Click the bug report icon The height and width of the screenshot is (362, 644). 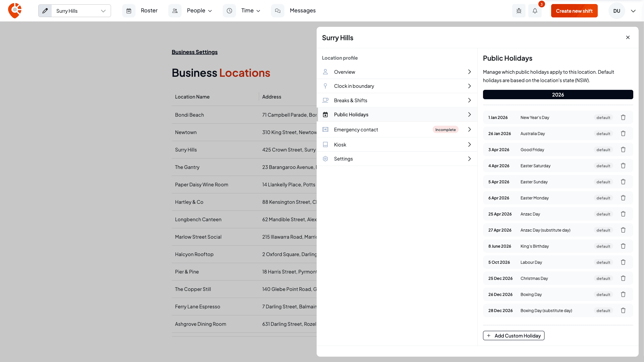[519, 11]
